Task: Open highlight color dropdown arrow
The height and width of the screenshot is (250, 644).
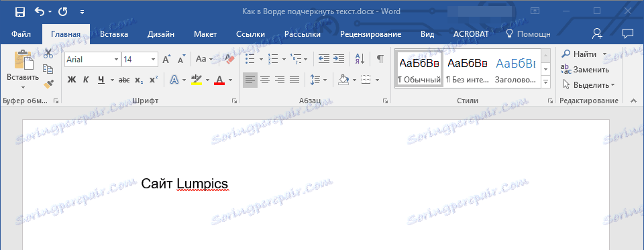Action: [207, 80]
